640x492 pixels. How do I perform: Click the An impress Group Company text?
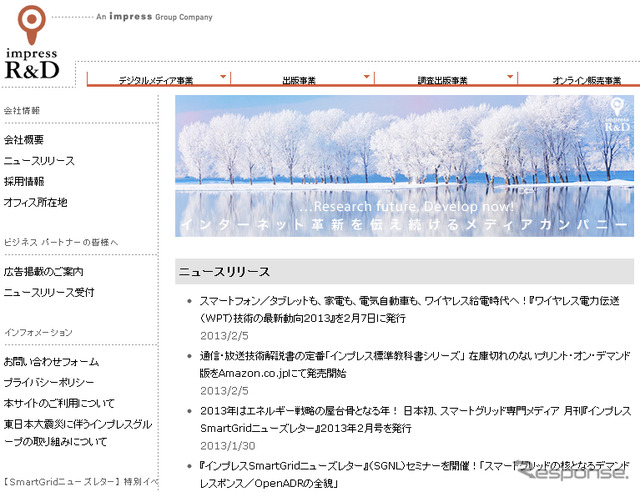point(154,17)
